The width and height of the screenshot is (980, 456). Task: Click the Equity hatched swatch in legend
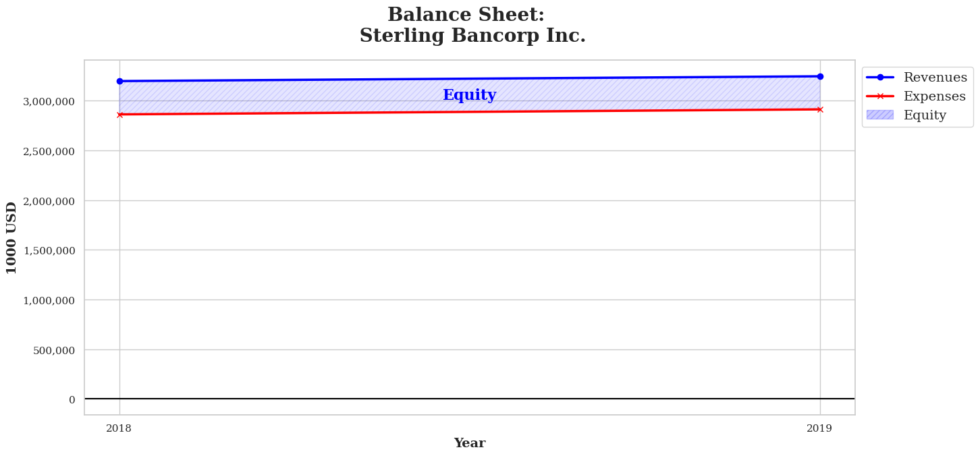pyautogui.click(x=879, y=115)
